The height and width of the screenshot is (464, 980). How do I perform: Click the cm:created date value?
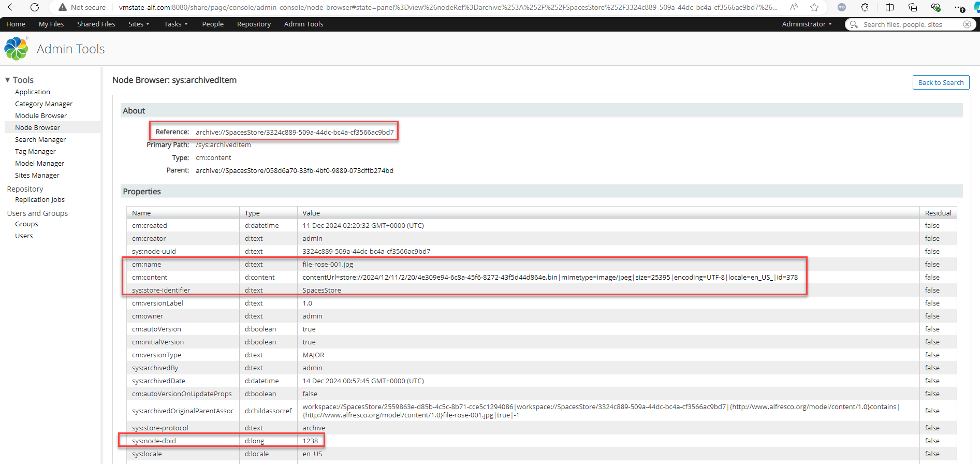363,225
